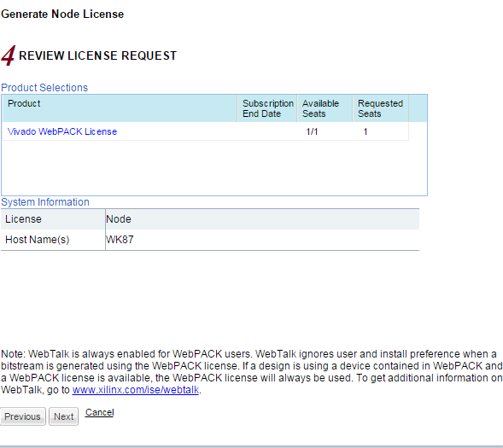Click the Requested Seats column header
This screenshot has height=448, width=503.
(x=381, y=108)
